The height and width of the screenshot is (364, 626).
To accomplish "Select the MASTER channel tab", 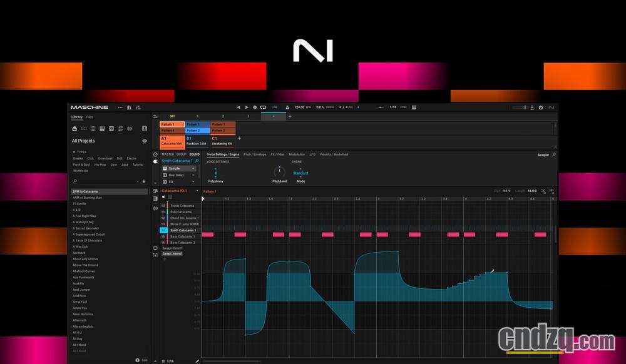I will 168,154.
